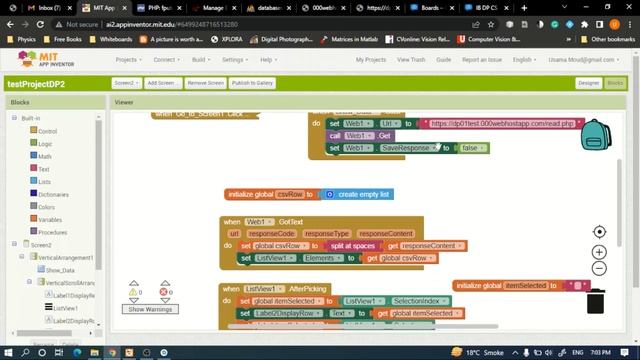This screenshot has width=640, height=360.
Task: Open Windows Start menu
Action: point(8,352)
